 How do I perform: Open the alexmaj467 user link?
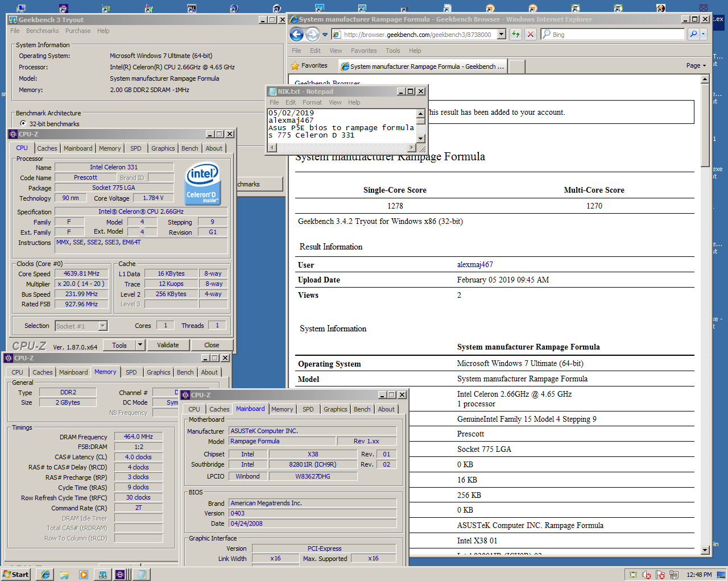475,264
